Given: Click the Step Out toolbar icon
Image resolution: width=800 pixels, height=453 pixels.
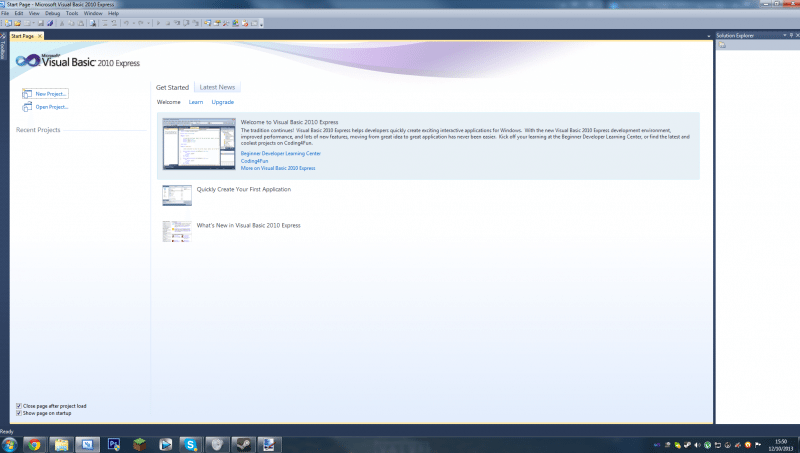Looking at the screenshot, I should coord(196,23).
